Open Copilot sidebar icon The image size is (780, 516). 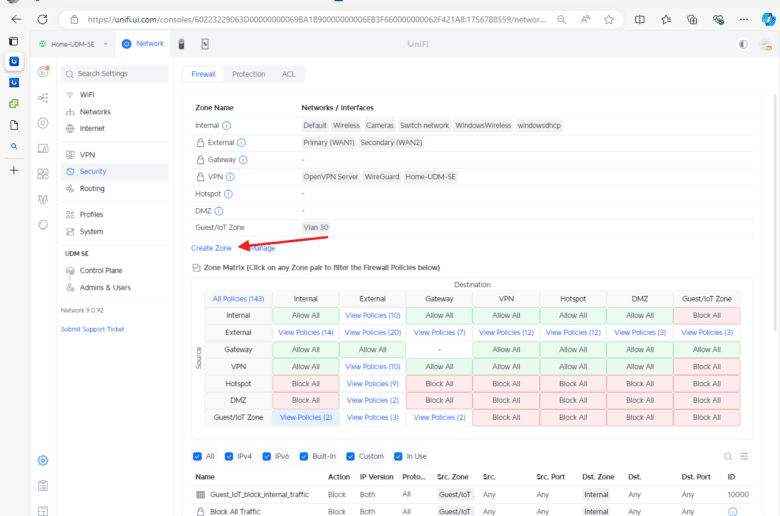[x=768, y=19]
